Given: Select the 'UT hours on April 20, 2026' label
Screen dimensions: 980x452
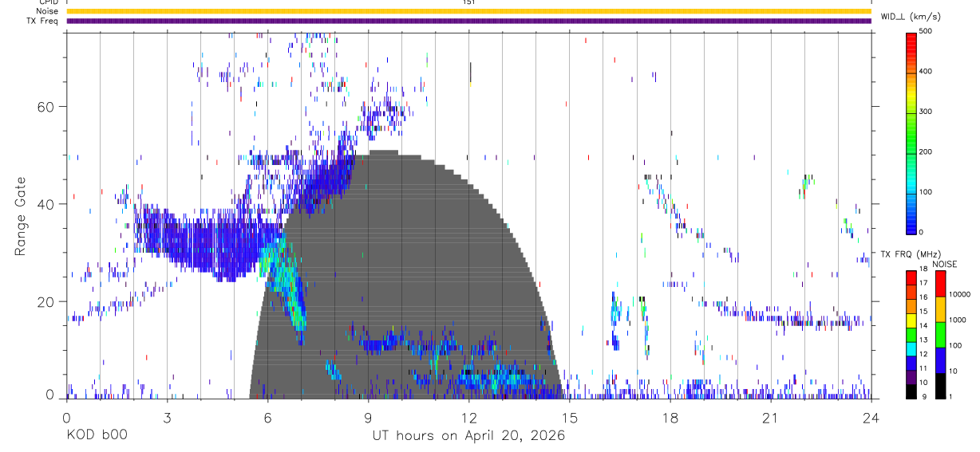Looking at the screenshot, I should (468, 435).
